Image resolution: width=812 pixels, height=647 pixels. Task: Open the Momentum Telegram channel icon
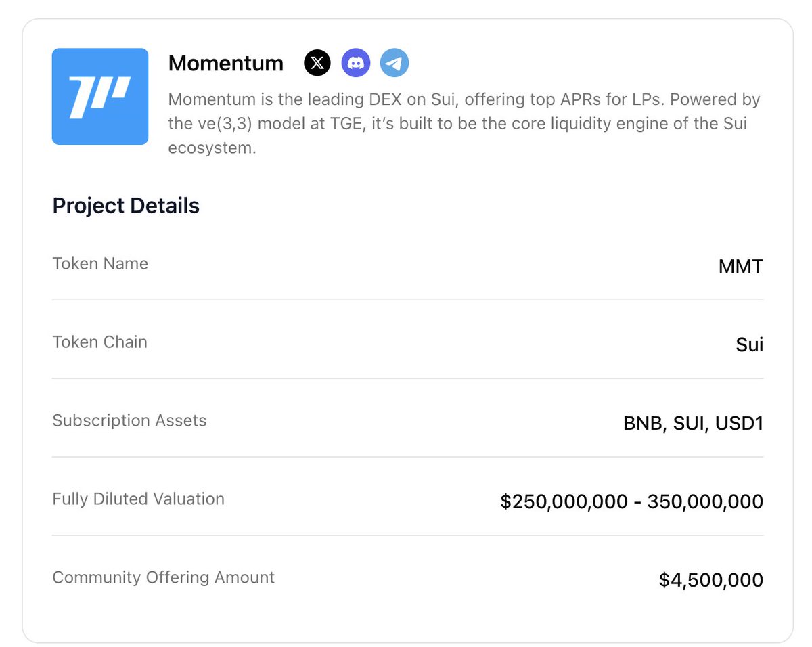[x=394, y=64]
